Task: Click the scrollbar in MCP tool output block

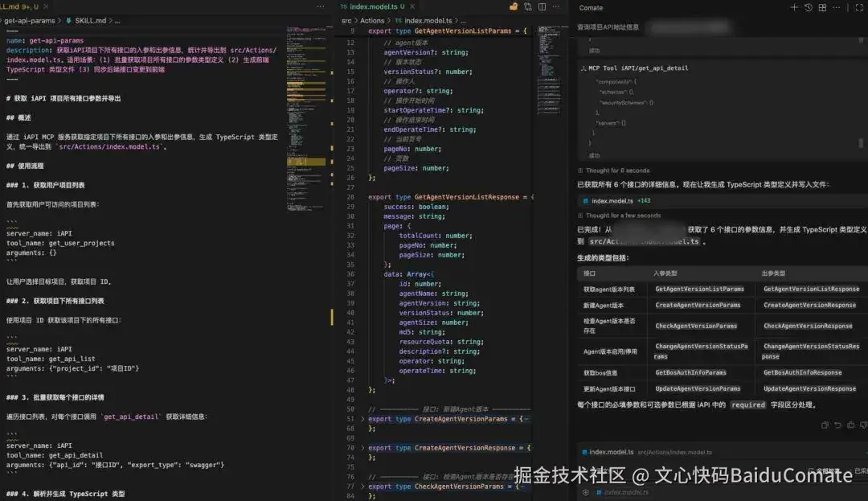Action: click(861, 143)
